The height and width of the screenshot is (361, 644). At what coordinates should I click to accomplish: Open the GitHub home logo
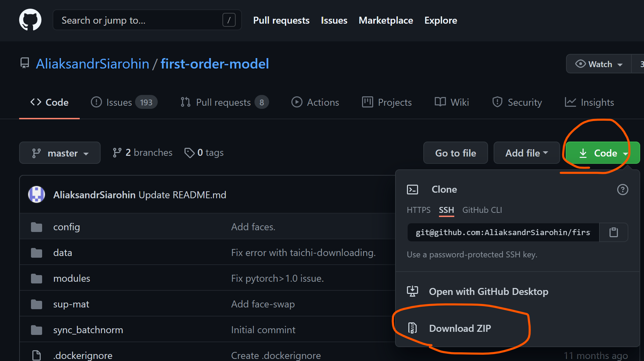[x=30, y=20]
